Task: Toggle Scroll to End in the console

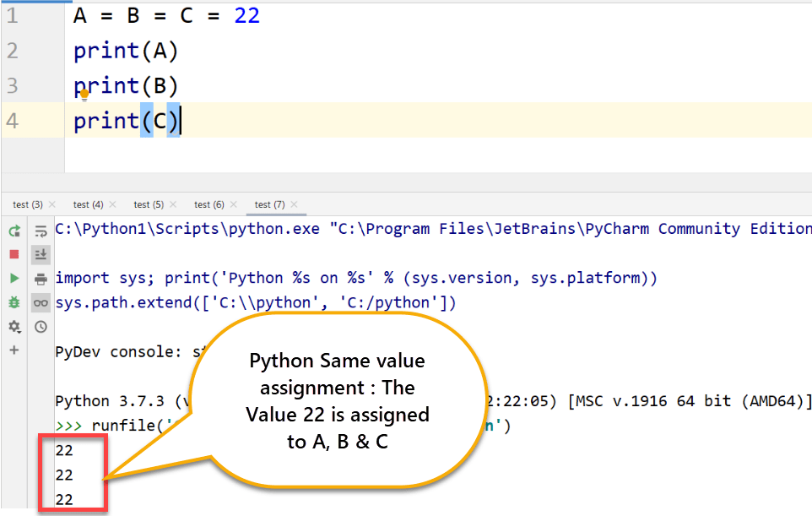Action: [x=41, y=254]
